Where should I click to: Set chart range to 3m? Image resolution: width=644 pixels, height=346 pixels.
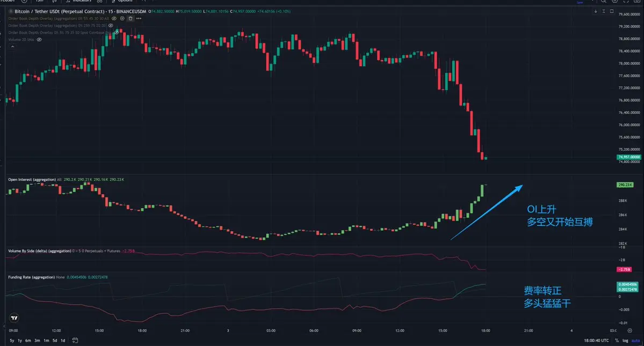coord(37,340)
